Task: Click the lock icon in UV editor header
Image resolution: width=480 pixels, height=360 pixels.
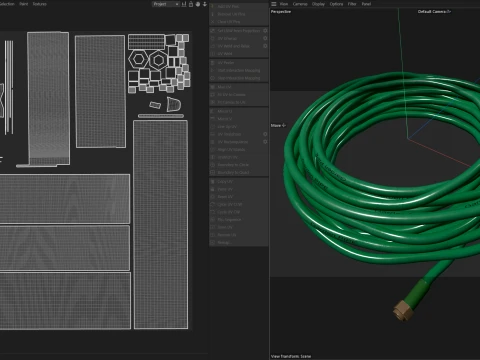Action: (191, 4)
